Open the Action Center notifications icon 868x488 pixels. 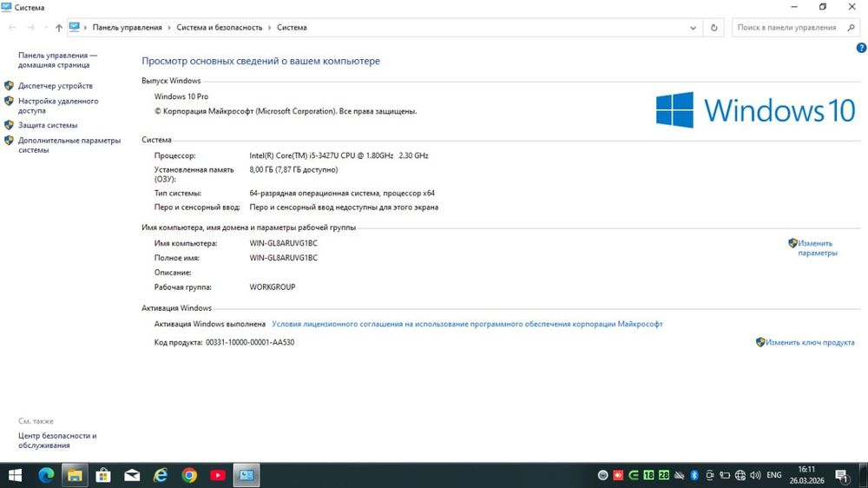(842, 475)
